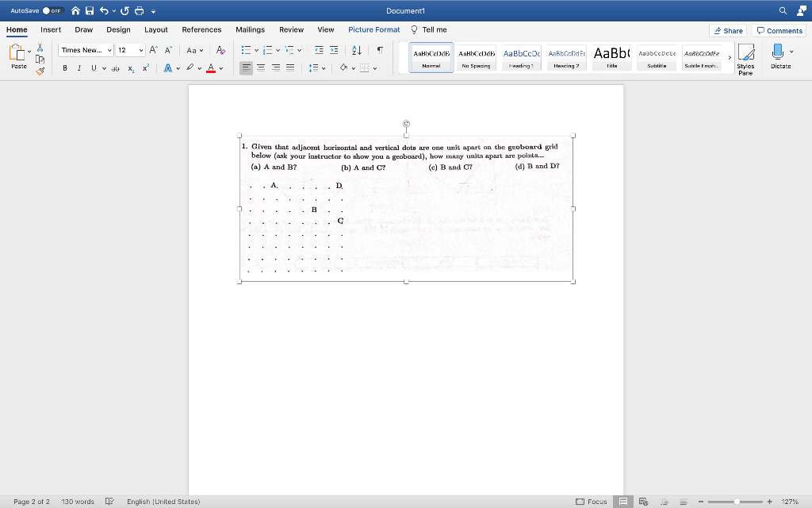812x508 pixels.
Task: Select the geoboard question image
Action: pyautogui.click(x=406, y=209)
